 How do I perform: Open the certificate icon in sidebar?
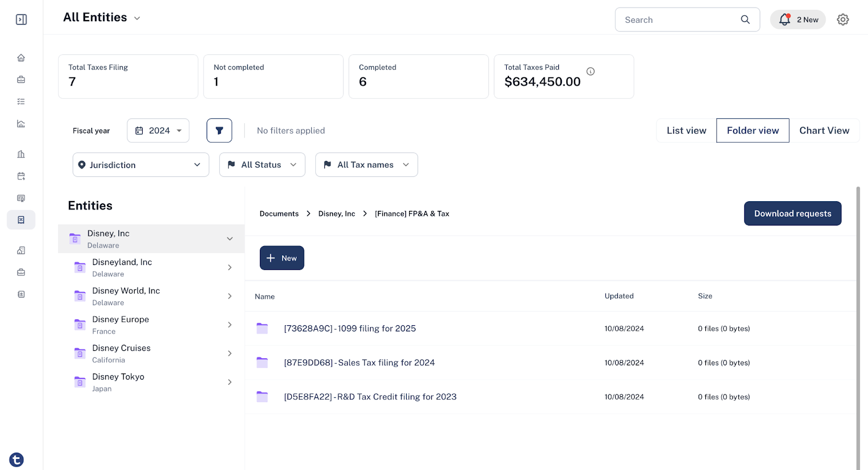pyautogui.click(x=21, y=198)
